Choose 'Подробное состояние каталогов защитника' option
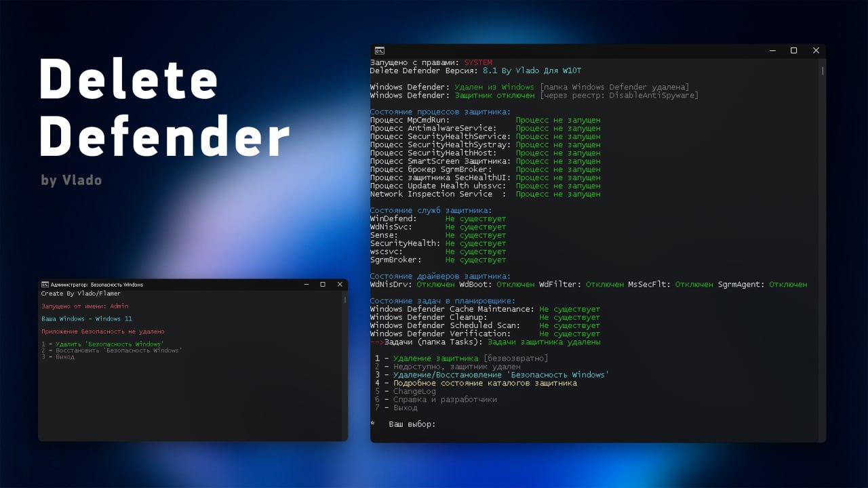The height and width of the screenshot is (488, 868). 485,383
